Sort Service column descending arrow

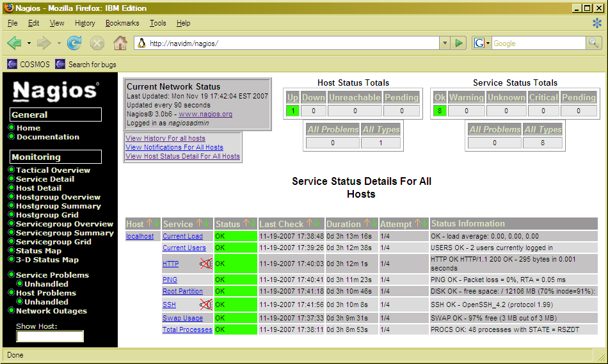(206, 223)
